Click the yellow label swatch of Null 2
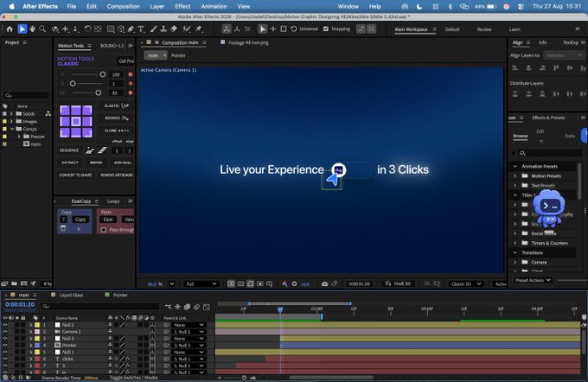This screenshot has height=382, width=588. click(x=37, y=325)
